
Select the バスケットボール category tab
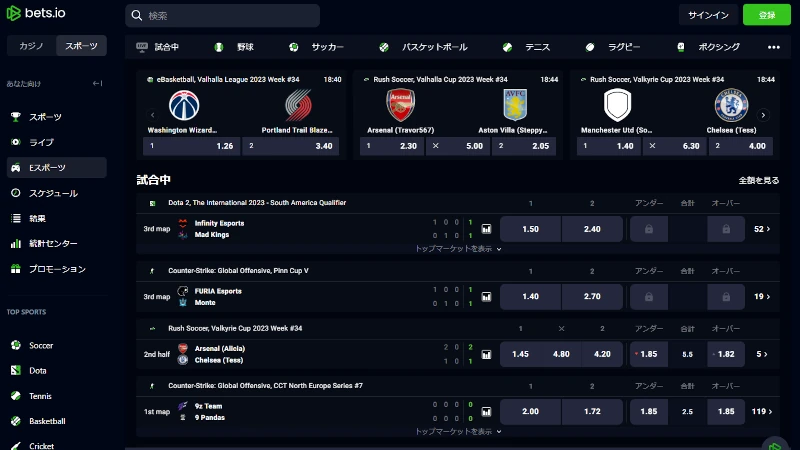(423, 47)
